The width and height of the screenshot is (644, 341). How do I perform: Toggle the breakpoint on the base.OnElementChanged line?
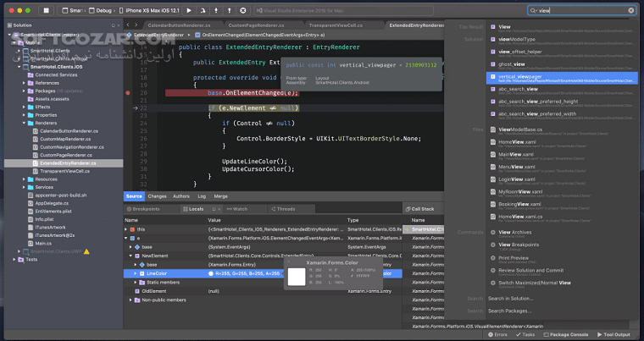pyautogui.click(x=127, y=92)
